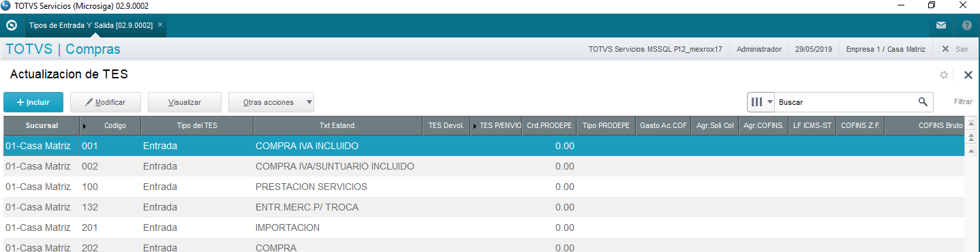Screen dimensions: 980x252
Task: Click the 0.00 value in the IMPORTACION row
Action: pos(564,227)
